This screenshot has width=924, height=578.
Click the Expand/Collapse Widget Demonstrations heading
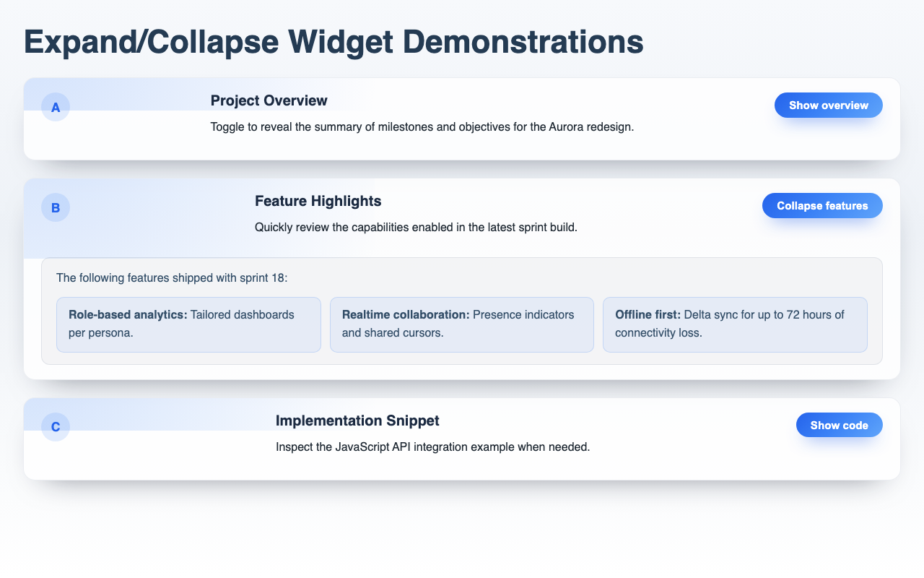pyautogui.click(x=334, y=42)
